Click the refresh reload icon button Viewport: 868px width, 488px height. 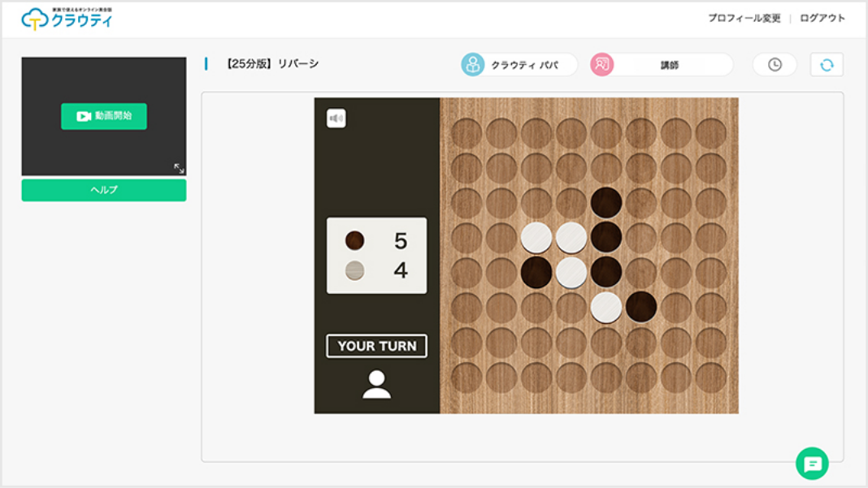pyautogui.click(x=827, y=65)
